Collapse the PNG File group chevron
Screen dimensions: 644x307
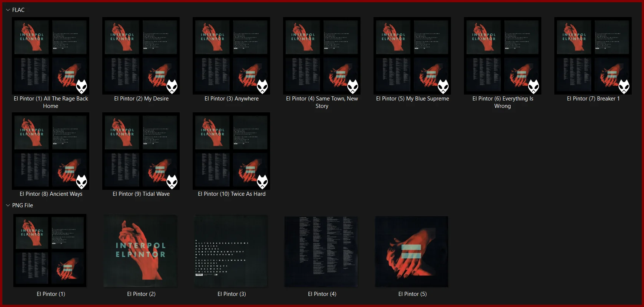pyautogui.click(x=8, y=205)
